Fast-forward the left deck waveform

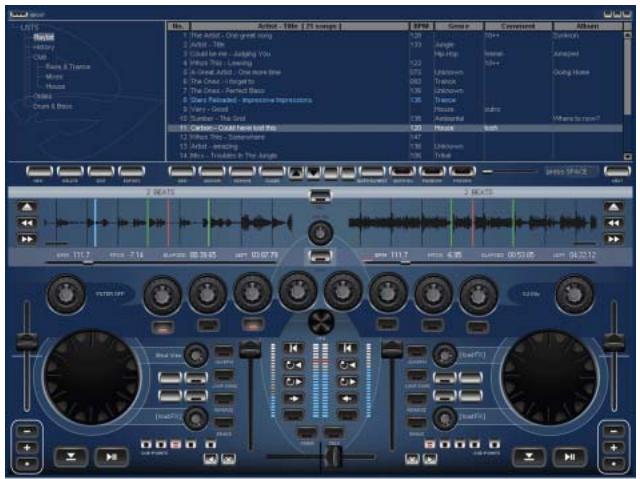(x=27, y=239)
